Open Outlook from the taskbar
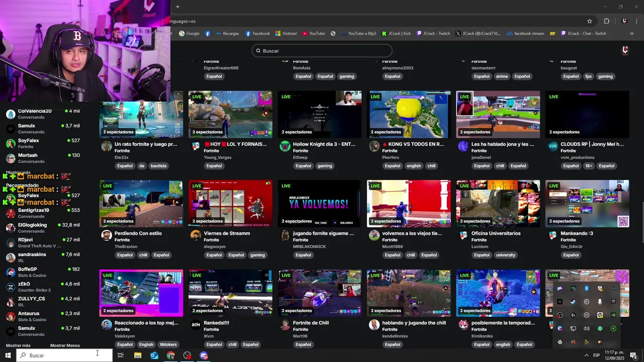 (154, 355)
